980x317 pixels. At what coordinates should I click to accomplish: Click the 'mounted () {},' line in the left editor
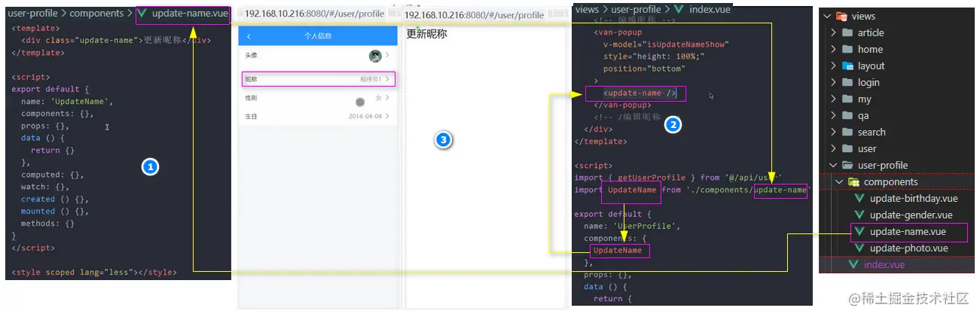[54, 211]
